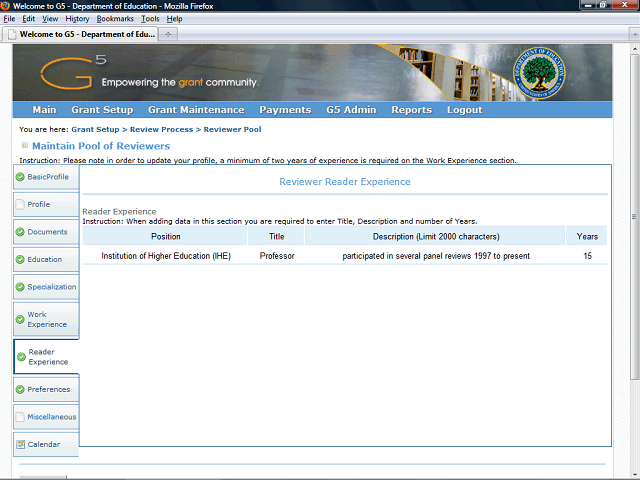Click the blank page icon beside Profile
This screenshot has width=640, height=480.
[x=20, y=204]
